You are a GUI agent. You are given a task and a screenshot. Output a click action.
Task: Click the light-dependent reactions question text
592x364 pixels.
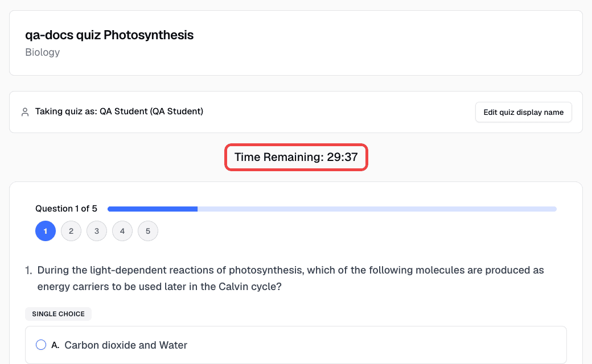tap(290, 278)
